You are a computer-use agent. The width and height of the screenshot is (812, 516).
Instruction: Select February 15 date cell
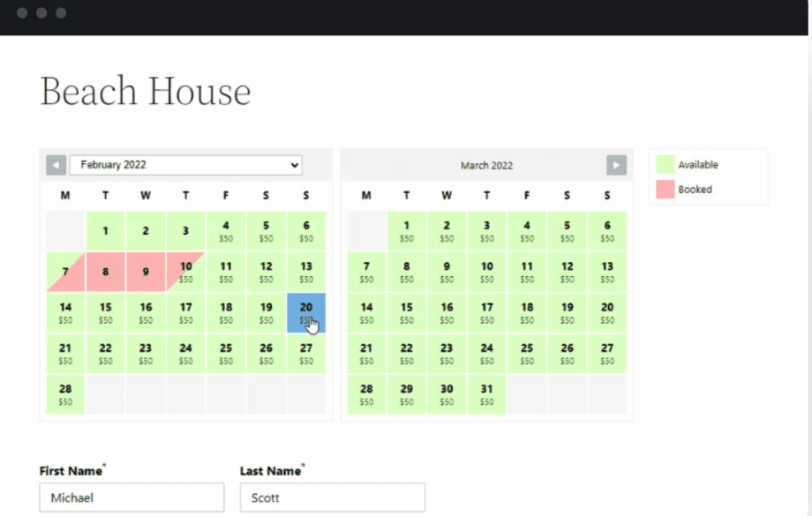click(x=106, y=312)
